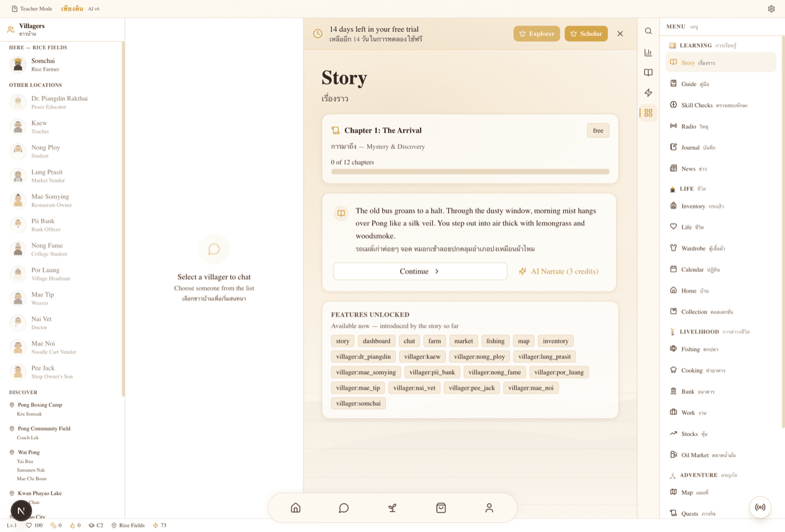Select Journal from the menu panel
The height and width of the screenshot is (532, 785).
[692, 147]
